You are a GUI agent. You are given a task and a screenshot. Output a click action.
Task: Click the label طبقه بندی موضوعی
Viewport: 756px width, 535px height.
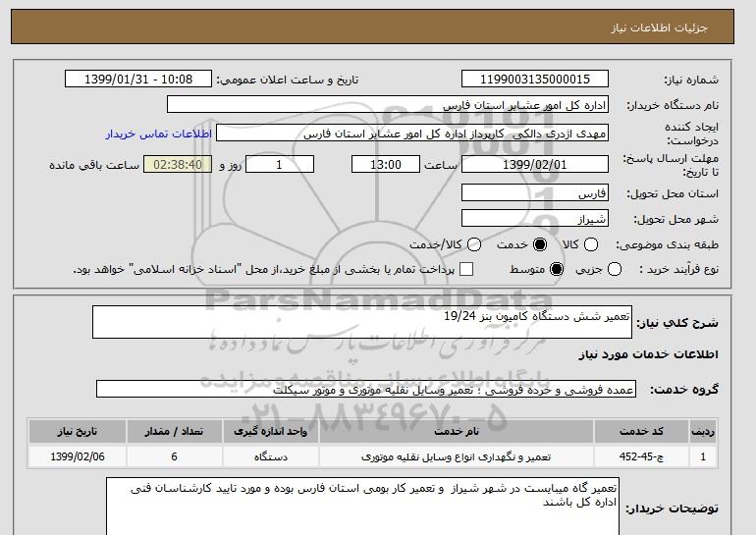click(668, 244)
